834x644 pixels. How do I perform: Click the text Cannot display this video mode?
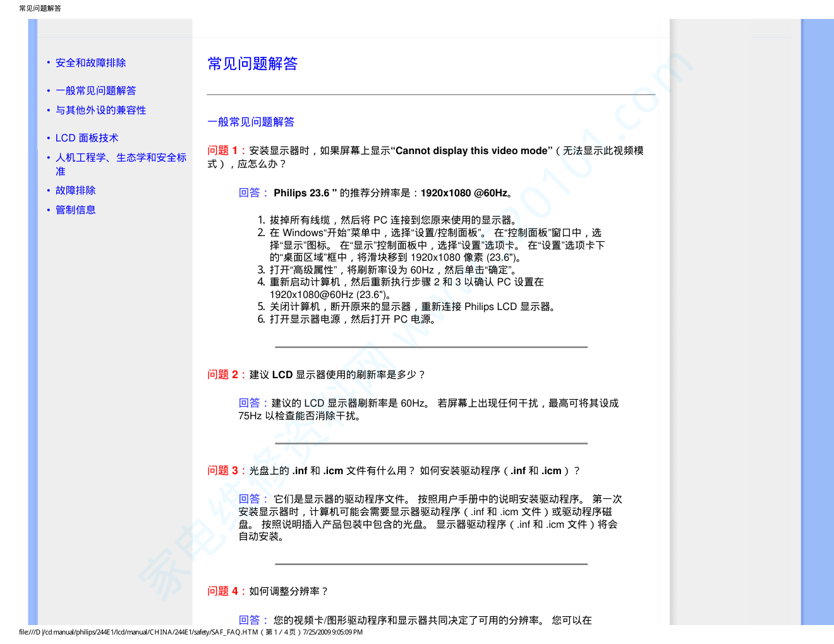[471, 151]
